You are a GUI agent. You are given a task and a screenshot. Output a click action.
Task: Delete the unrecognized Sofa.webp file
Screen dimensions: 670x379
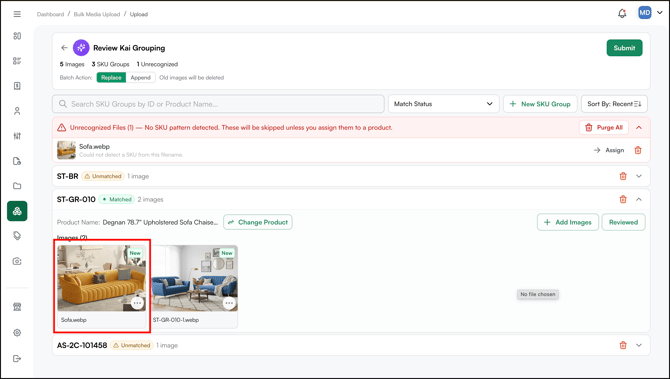point(638,150)
